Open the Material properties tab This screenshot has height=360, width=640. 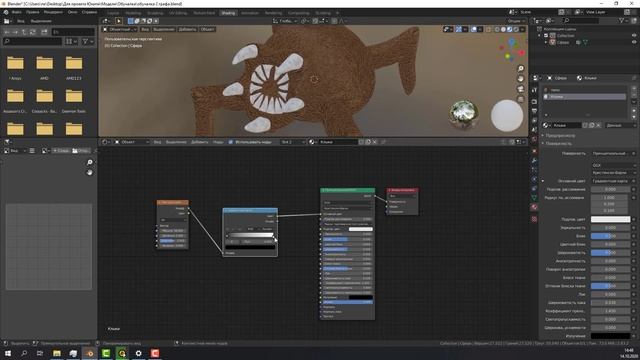534,207
